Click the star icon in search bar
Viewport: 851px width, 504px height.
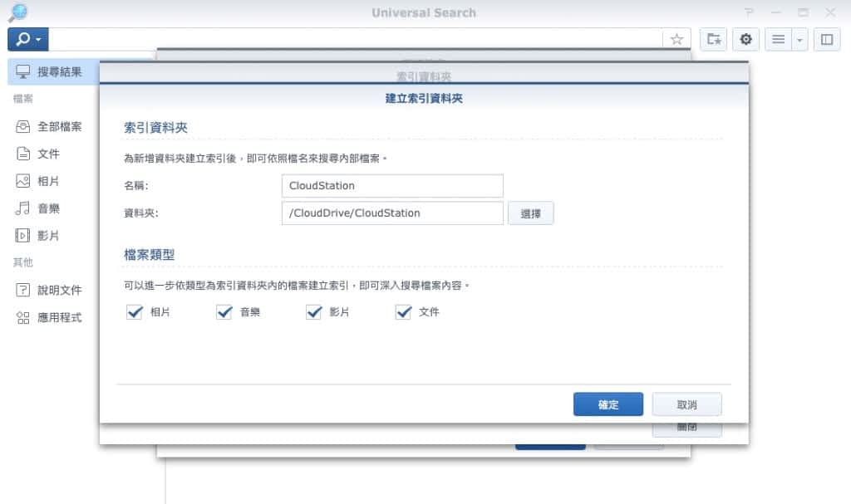point(676,39)
